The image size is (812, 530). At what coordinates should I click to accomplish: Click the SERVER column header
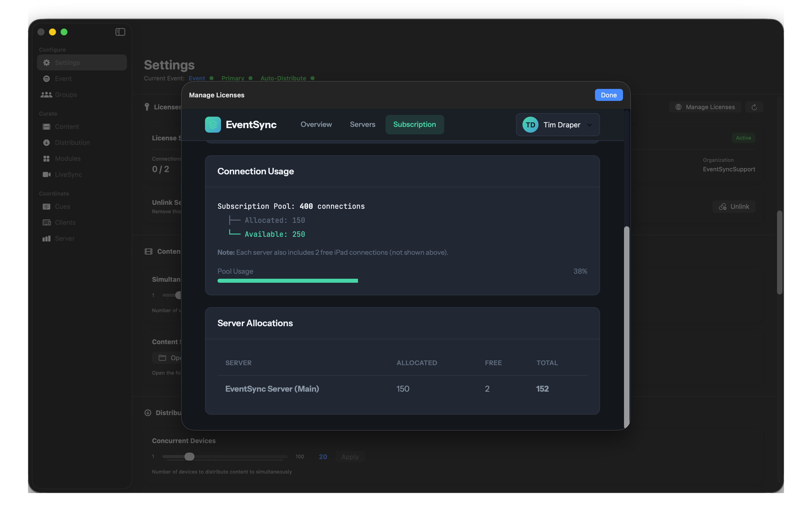pos(238,363)
